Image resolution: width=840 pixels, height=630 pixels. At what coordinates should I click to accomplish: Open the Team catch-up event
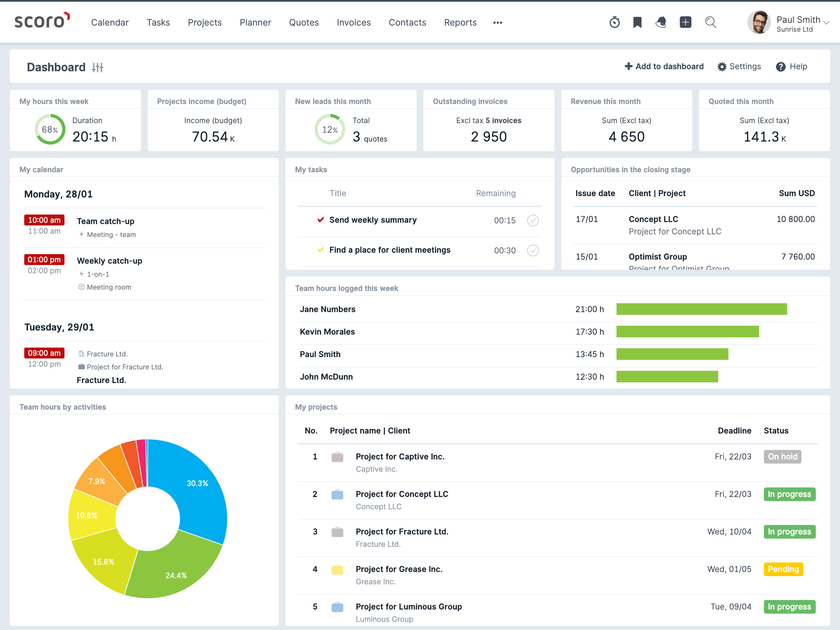[105, 221]
